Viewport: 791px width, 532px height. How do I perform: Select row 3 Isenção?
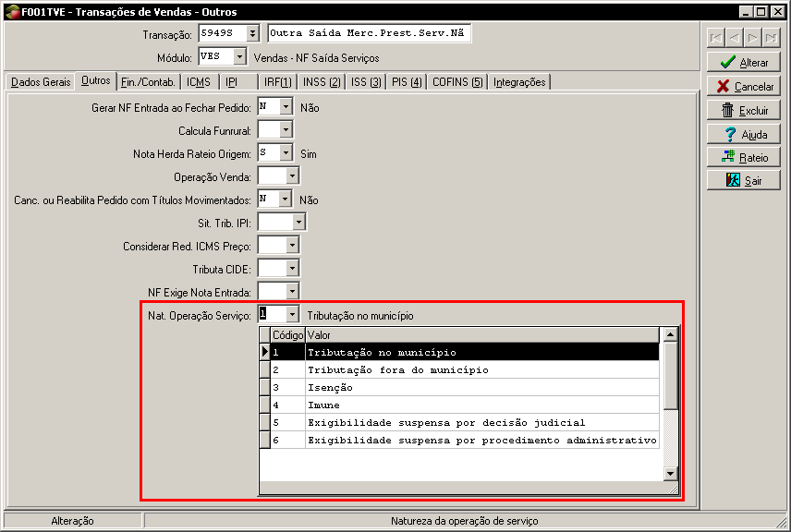point(465,387)
